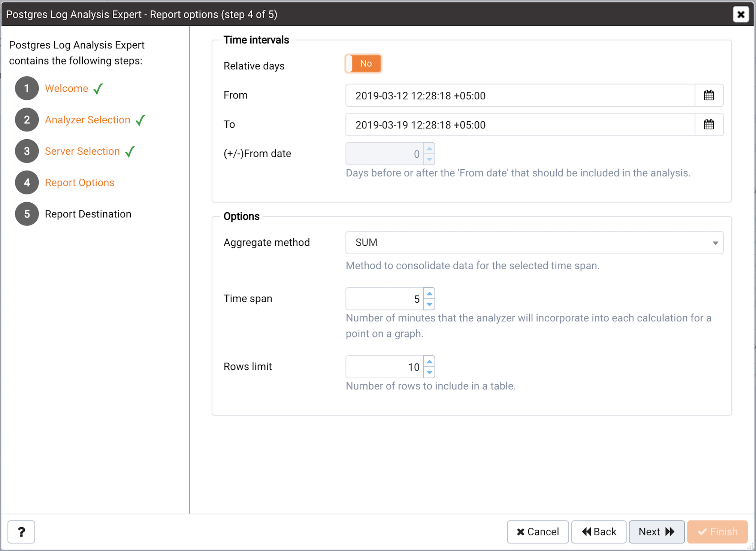Click the green checkmark beside Analyzer Selection
This screenshot has height=551, width=756.
pyautogui.click(x=140, y=120)
